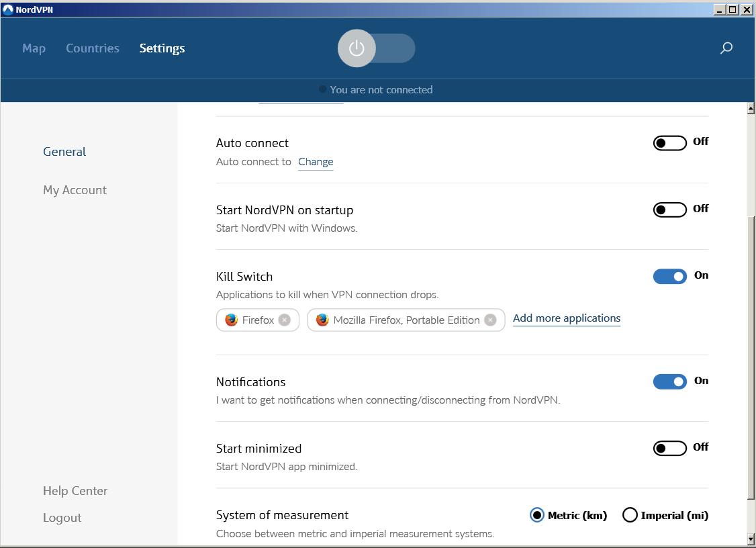Click the 'Start NordVPN app minimized.' description
The height and width of the screenshot is (548, 756).
tap(287, 467)
